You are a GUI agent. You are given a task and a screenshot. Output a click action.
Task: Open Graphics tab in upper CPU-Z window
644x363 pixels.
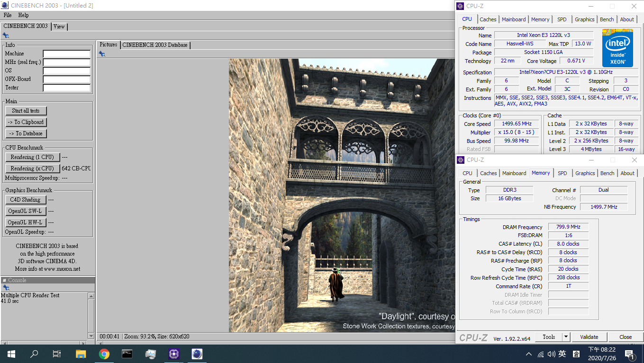point(584,19)
